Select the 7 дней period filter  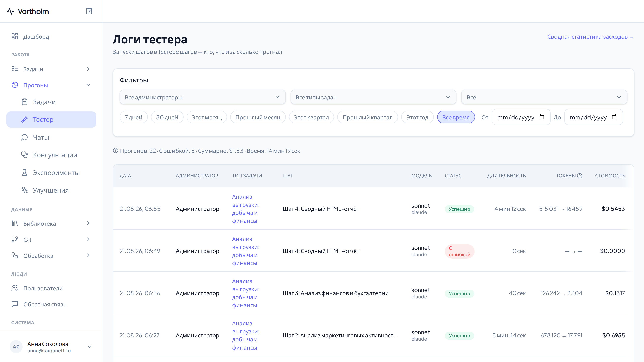[x=133, y=117]
